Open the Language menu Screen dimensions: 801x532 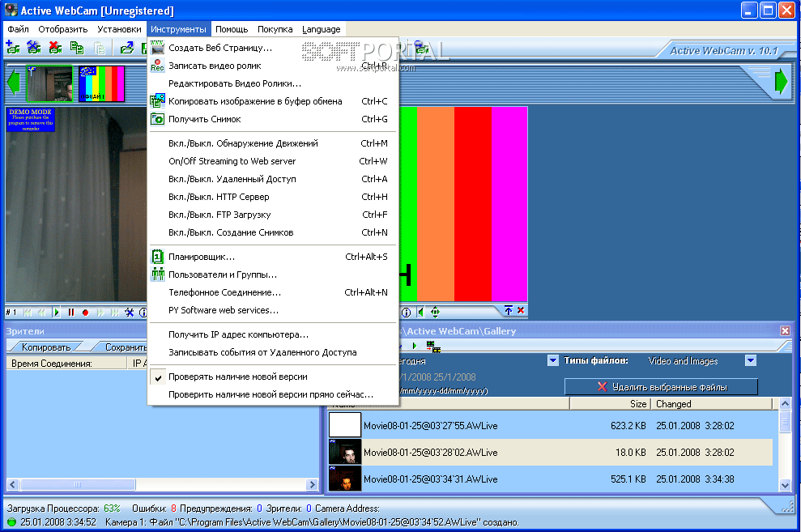[x=322, y=30]
